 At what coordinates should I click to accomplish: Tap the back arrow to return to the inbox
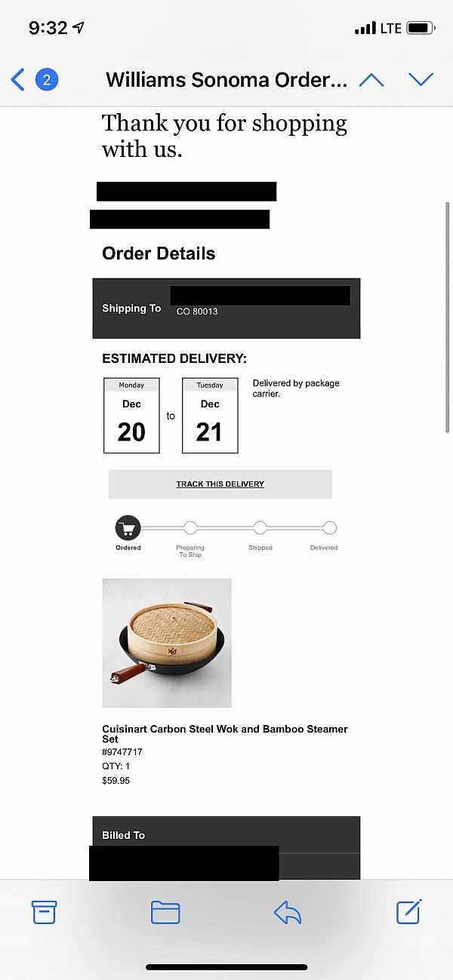click(x=18, y=79)
